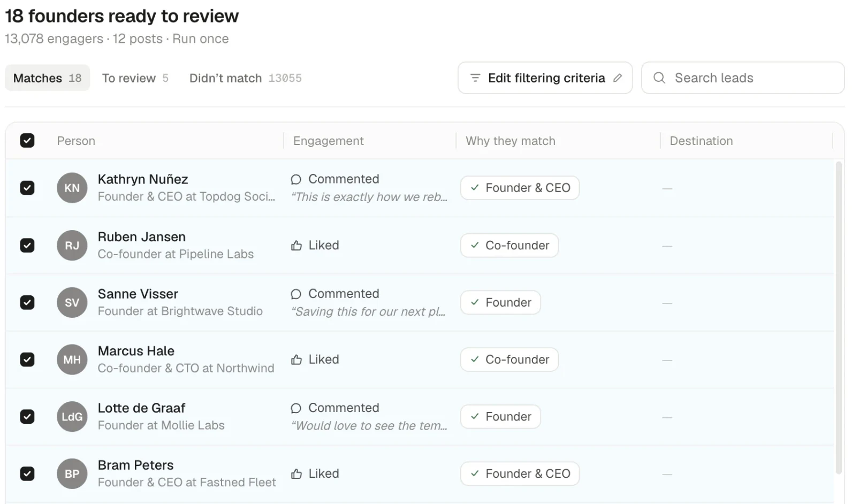Uncheck the checkbox for Ruben Jansen
This screenshot has width=852, height=504.
pos(27,246)
